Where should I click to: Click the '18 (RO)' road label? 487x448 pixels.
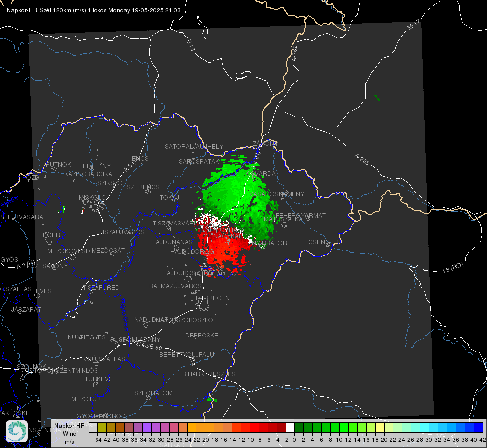(453, 268)
